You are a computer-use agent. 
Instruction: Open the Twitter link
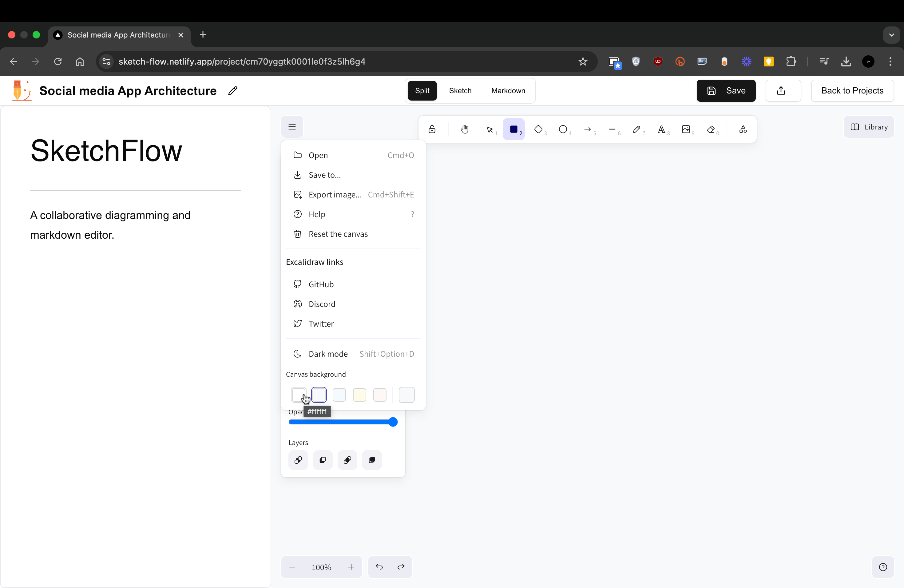tap(353, 324)
